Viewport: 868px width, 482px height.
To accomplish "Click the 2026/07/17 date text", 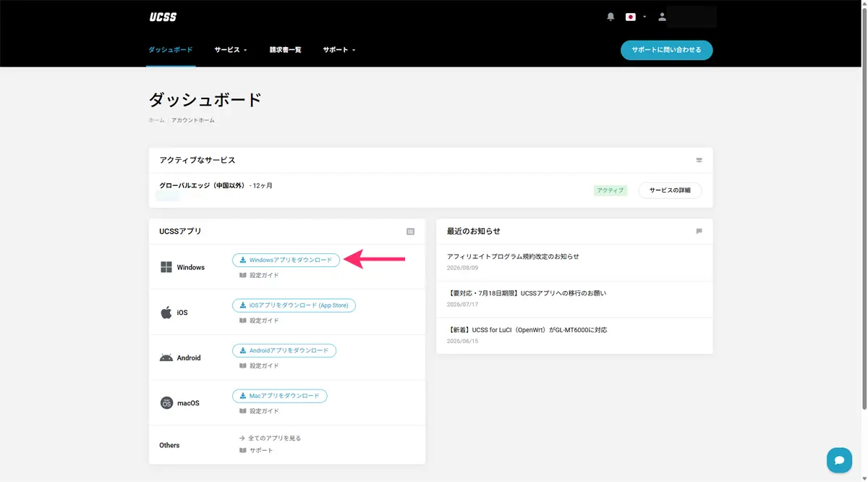I will tap(462, 305).
